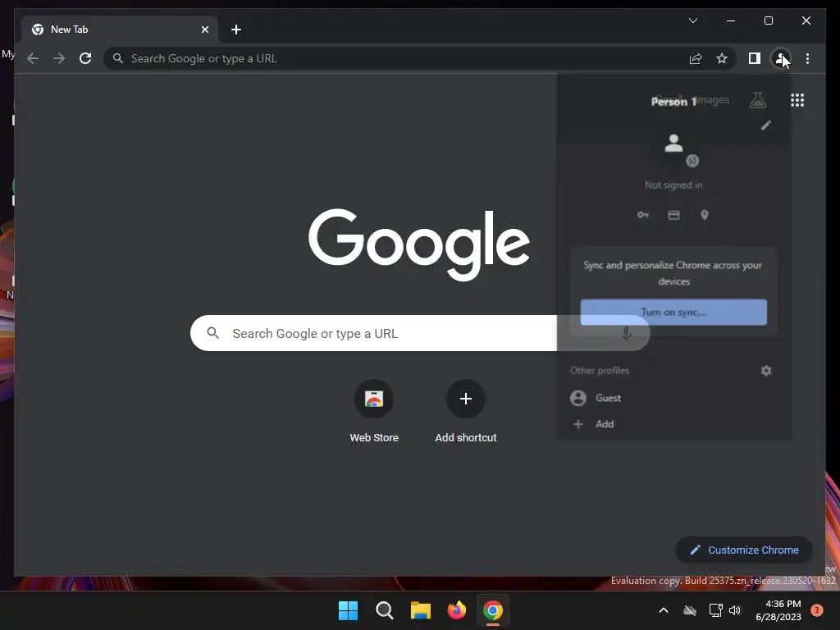
Task: Click the forward navigation arrow
Action: [x=59, y=58]
